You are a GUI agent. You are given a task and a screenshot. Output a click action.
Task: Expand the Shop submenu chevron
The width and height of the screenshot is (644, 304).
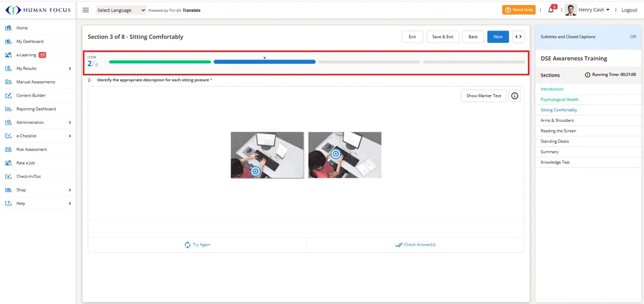(x=70, y=190)
